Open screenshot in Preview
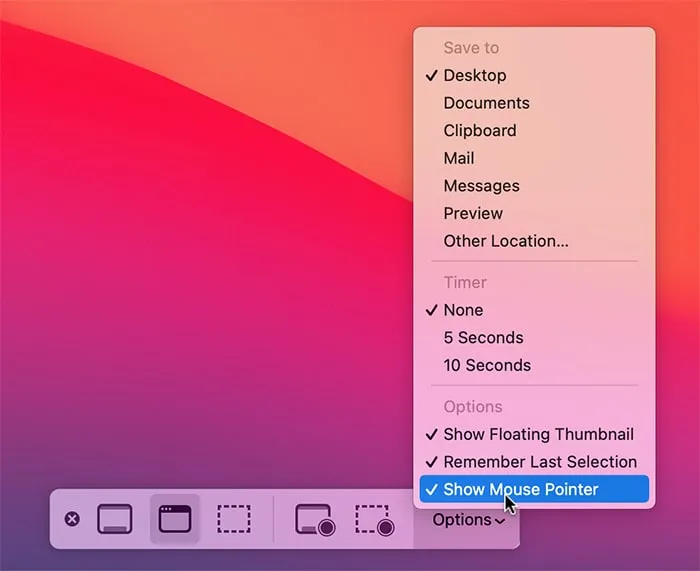This screenshot has height=571, width=700. pyautogui.click(x=473, y=213)
